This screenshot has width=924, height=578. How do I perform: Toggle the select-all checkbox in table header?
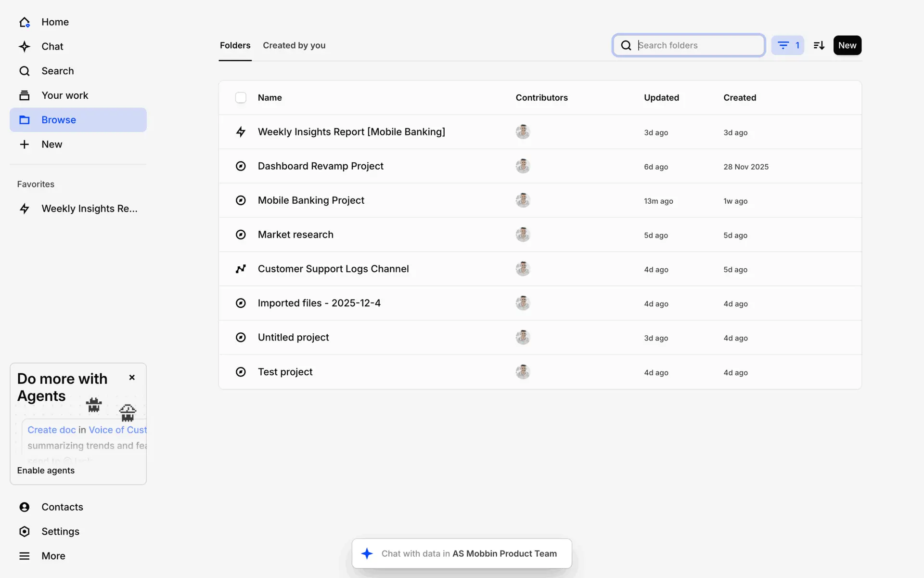click(241, 98)
